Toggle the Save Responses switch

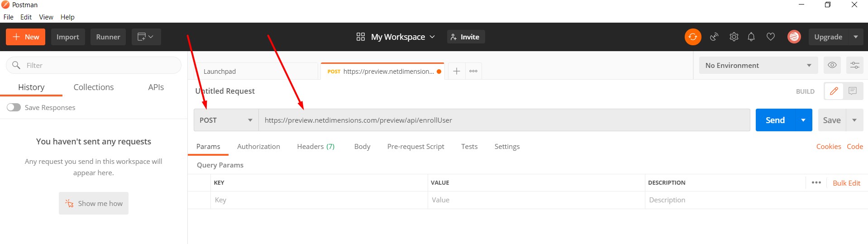point(14,107)
